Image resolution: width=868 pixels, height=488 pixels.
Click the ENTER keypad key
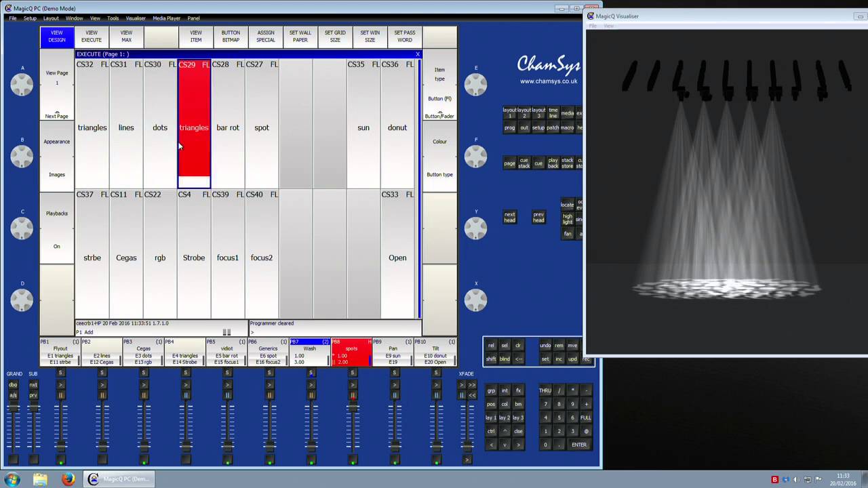click(x=579, y=445)
